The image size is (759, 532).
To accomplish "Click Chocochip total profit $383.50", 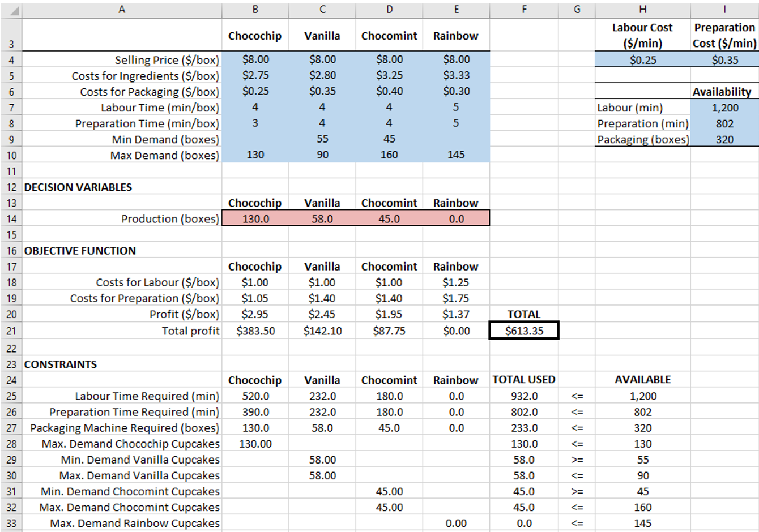I will click(x=255, y=331).
